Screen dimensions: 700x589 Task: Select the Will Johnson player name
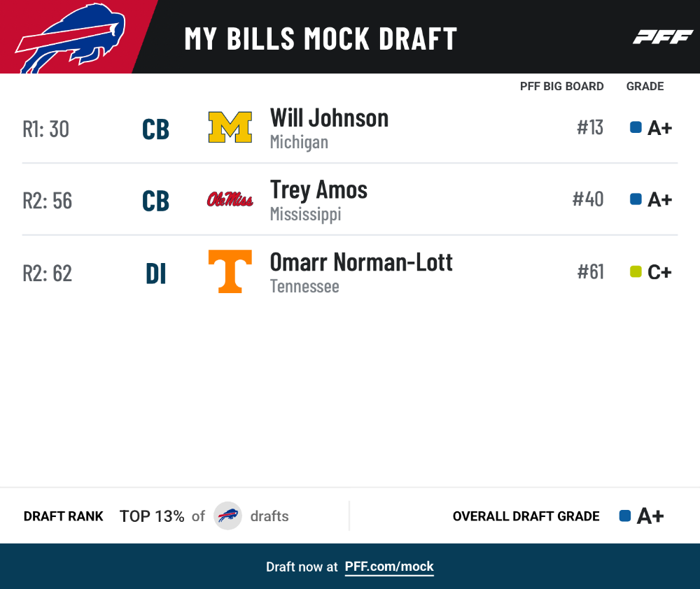pyautogui.click(x=329, y=118)
